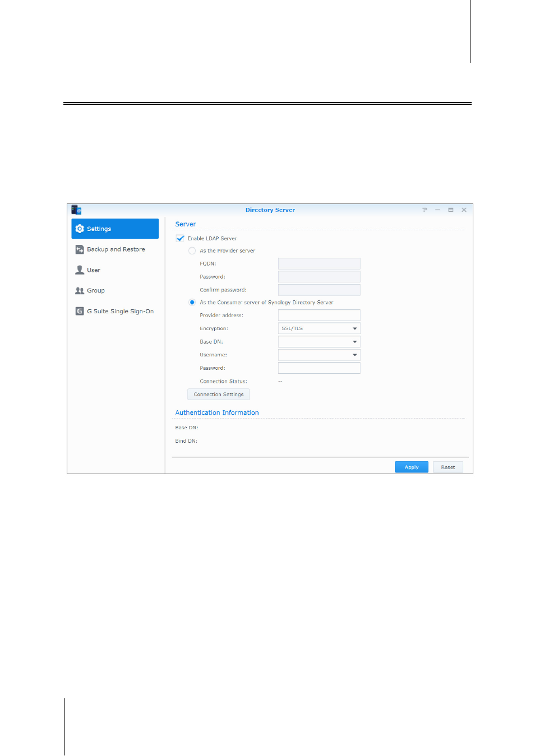Maximize the Directory Server window

[451, 210]
